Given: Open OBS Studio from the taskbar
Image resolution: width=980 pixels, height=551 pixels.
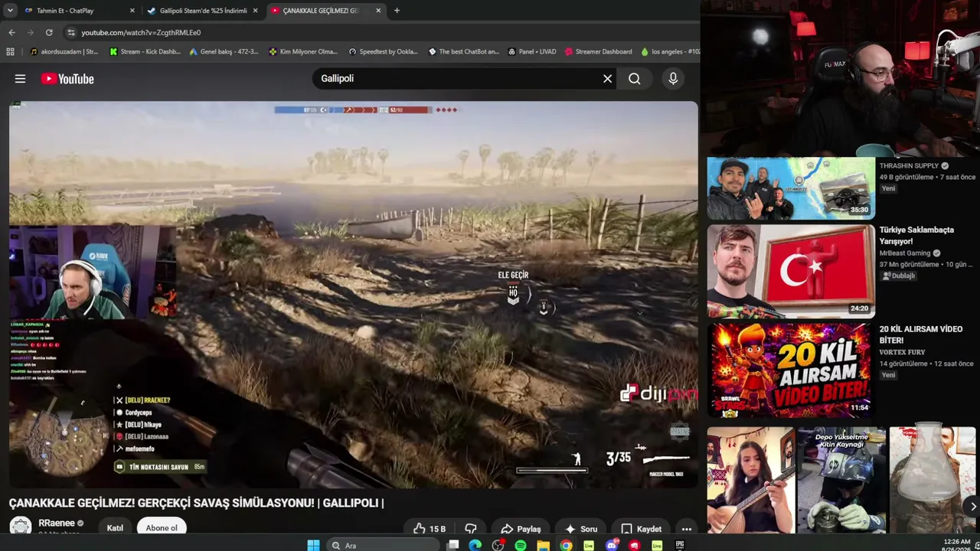Looking at the screenshot, I should click(x=498, y=545).
